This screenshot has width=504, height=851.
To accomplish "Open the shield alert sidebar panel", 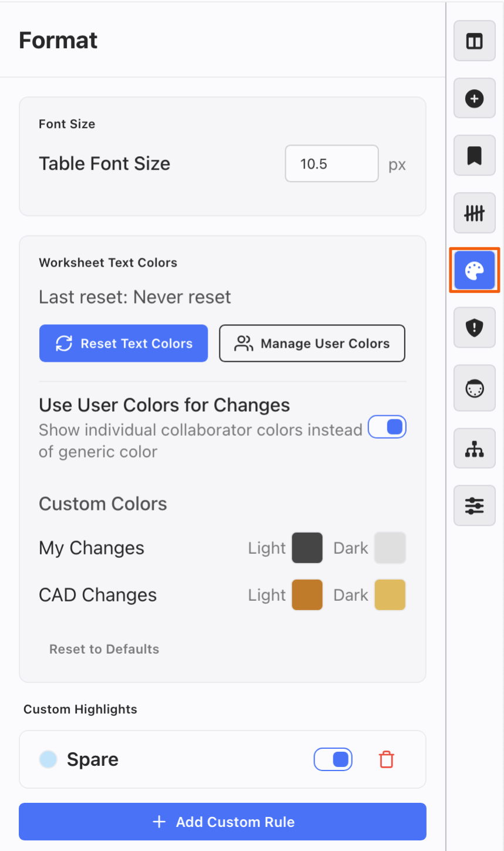I will 474,328.
